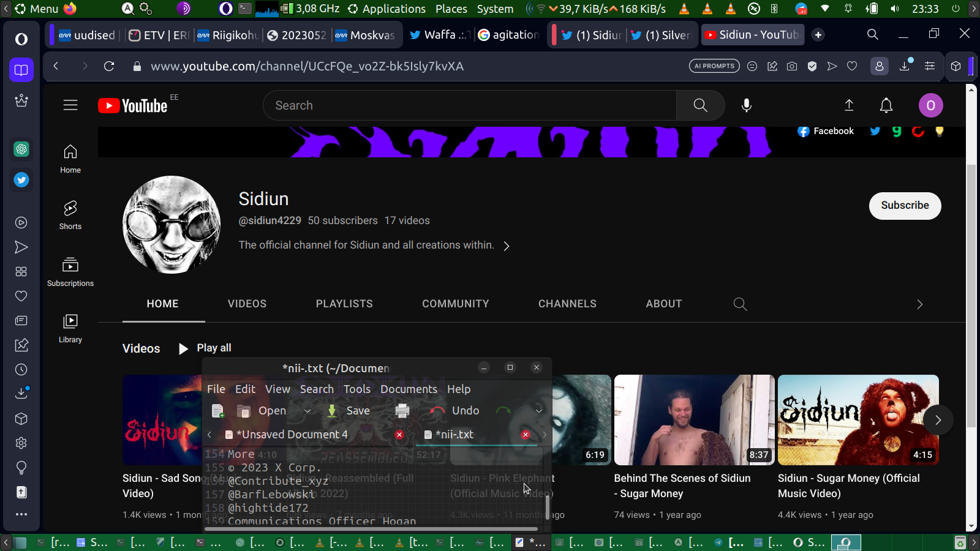The image size is (980, 551).
Task: Open Subscriptions in YouTube sidebar
Action: click(70, 272)
